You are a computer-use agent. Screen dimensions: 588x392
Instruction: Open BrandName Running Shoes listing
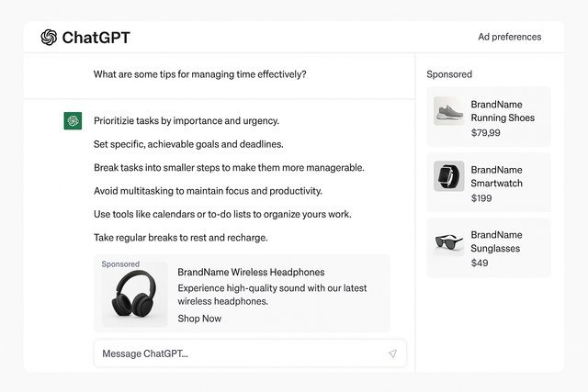(503, 111)
